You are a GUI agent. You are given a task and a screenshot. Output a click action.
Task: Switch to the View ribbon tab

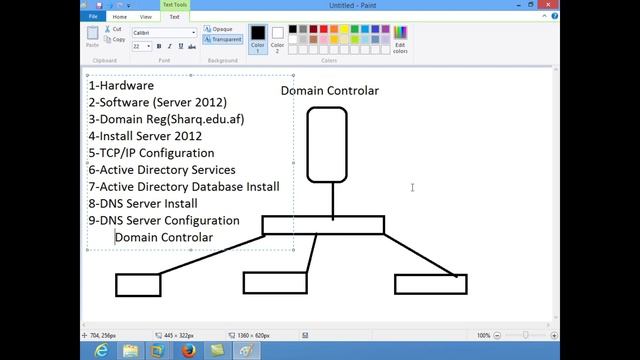146,17
